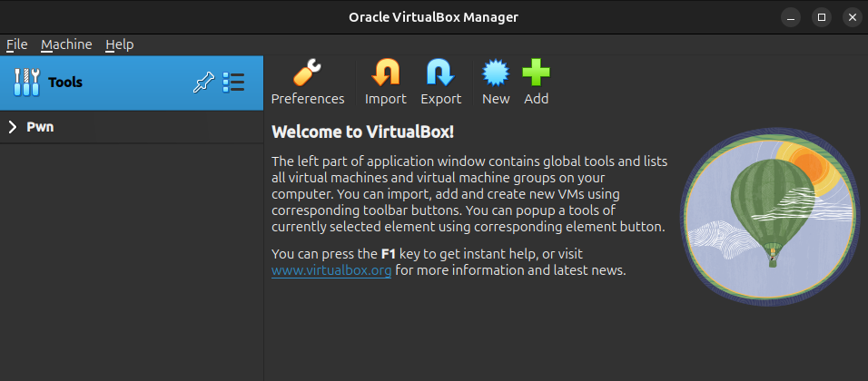This screenshot has height=381, width=868.
Task: Open the Help menu
Action: point(120,44)
